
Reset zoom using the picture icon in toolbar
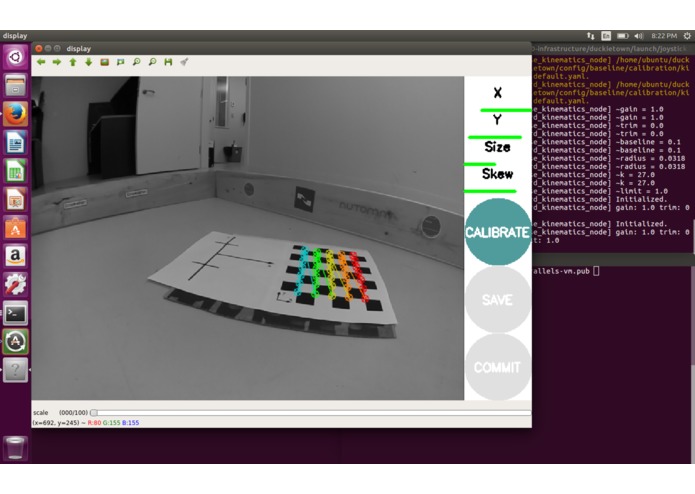[x=105, y=62]
